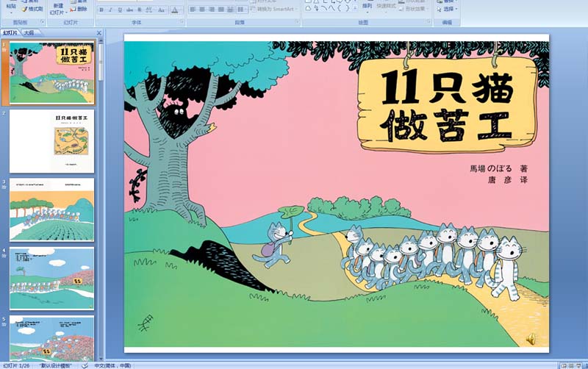Click the design template name in status bar
This screenshot has width=588, height=369.
pos(55,365)
